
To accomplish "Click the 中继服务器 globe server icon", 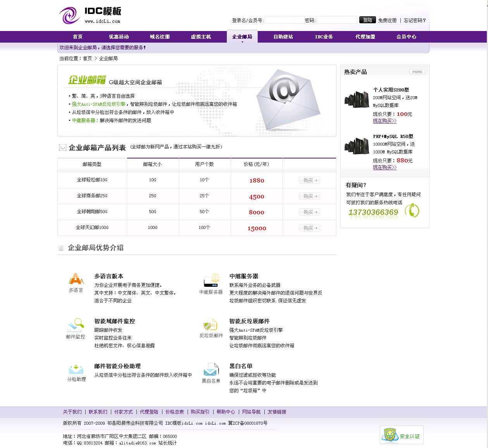I will click(x=211, y=280).
